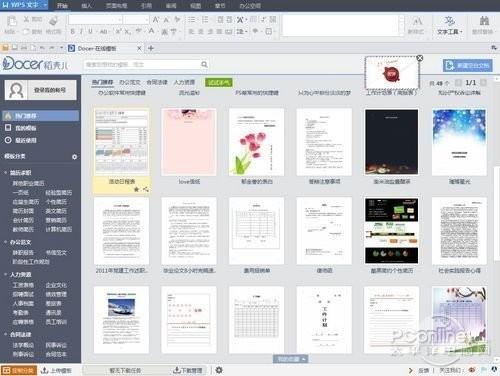Close the Docer online template tab
This screenshot has height=376, width=500.
(139, 48)
